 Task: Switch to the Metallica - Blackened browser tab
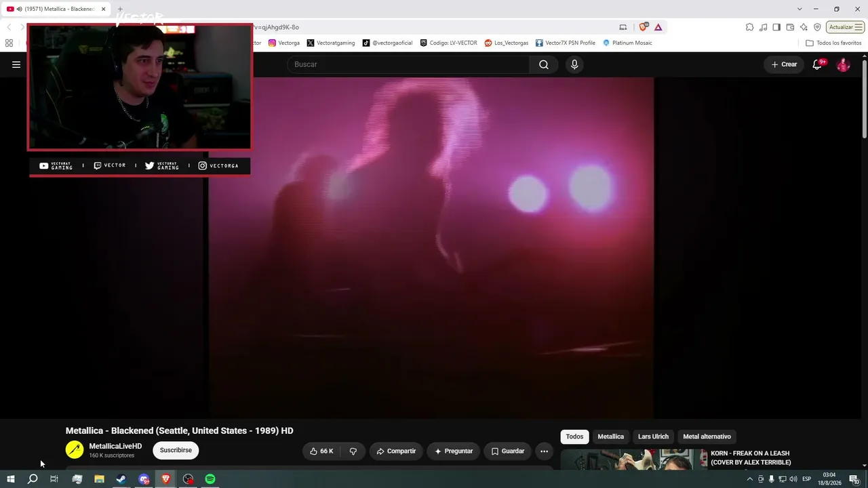(x=56, y=9)
